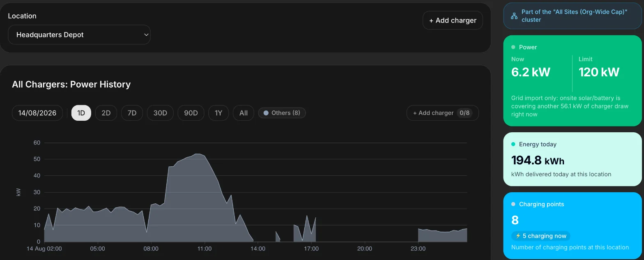Open the All Sites cluster banner link
Viewport: 644px width, 260px height.
click(x=573, y=16)
